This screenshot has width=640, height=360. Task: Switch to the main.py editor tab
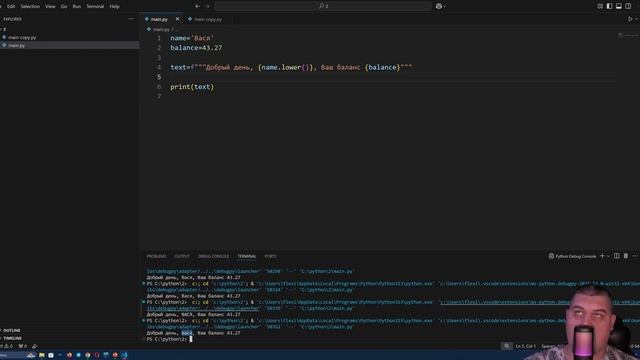159,19
